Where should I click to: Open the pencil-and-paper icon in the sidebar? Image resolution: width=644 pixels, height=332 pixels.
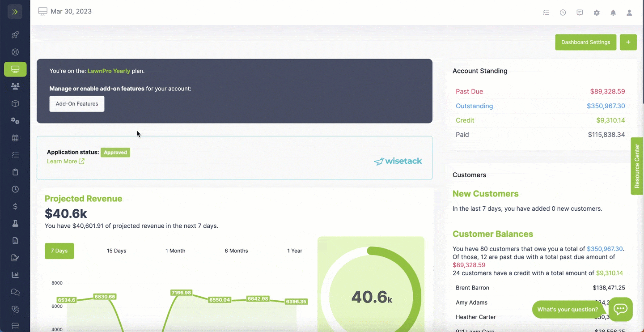(15, 258)
